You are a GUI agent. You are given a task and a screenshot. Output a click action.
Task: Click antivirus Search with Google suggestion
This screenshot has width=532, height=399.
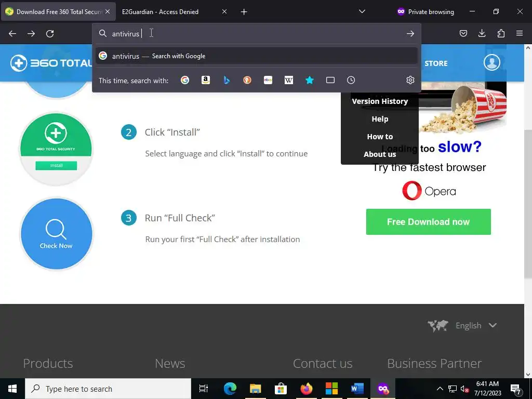(x=256, y=56)
